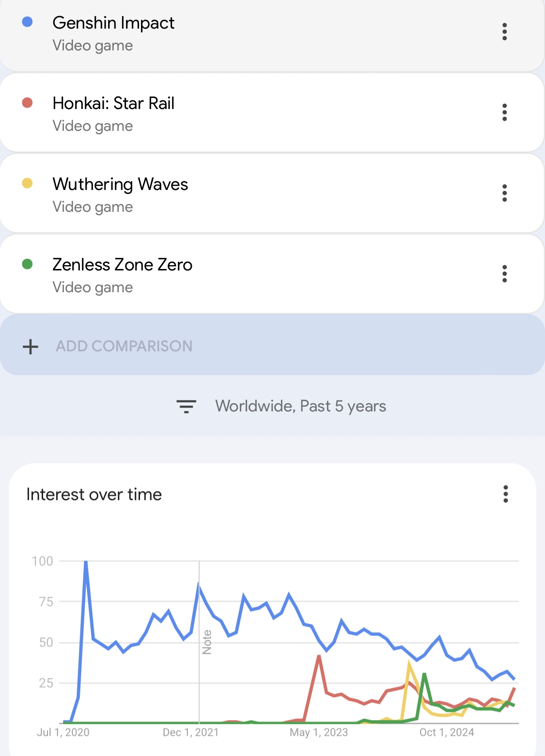Click the Genshin Impact peak at 100
545x756 pixels.
[x=86, y=562]
